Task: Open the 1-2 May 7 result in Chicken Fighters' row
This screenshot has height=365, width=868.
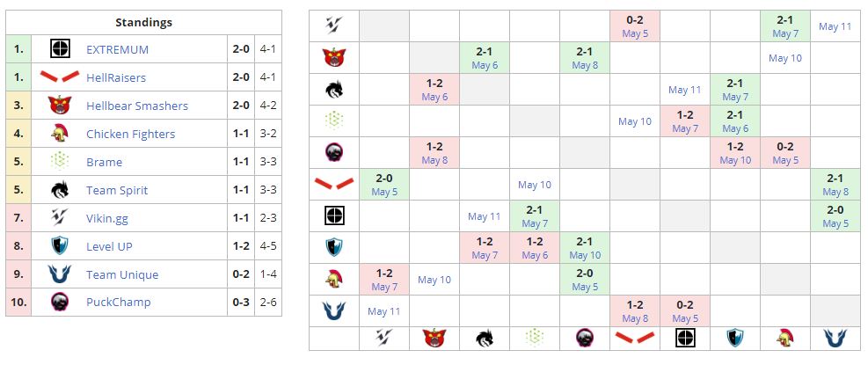Action: [x=384, y=280]
